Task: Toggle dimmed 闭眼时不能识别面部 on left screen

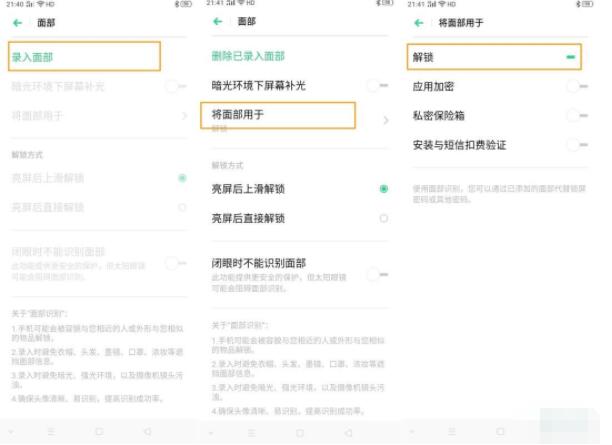Action: click(176, 263)
